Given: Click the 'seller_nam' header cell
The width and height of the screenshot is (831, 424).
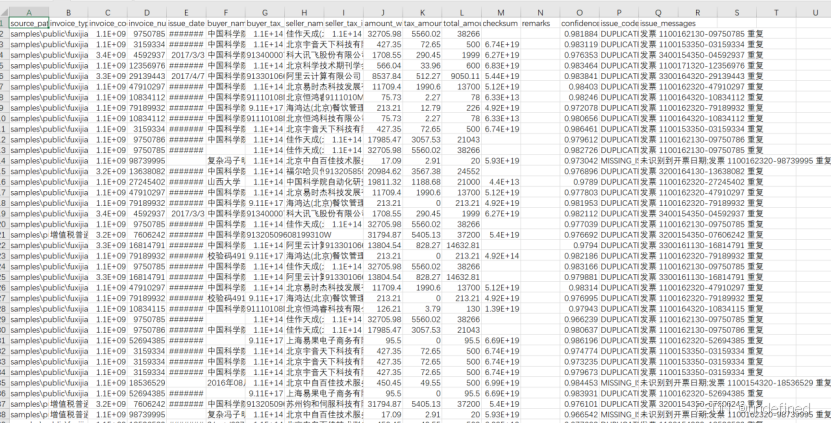Looking at the screenshot, I should [x=304, y=23].
